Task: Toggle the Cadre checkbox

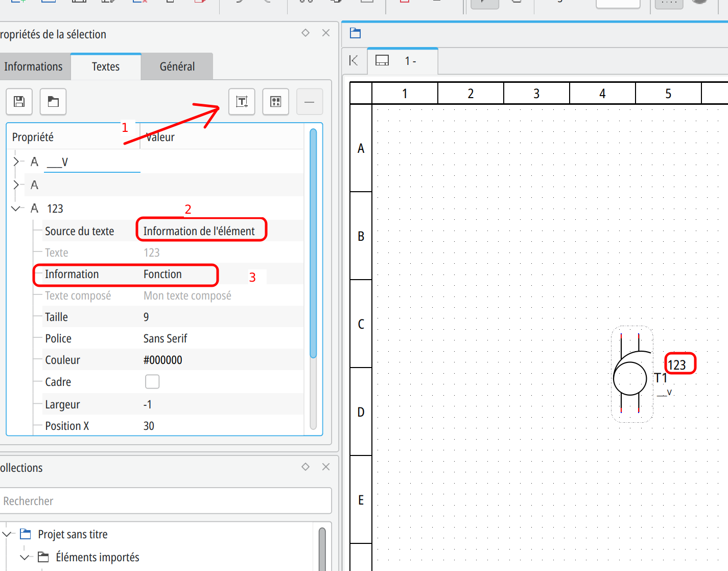Action: [152, 382]
